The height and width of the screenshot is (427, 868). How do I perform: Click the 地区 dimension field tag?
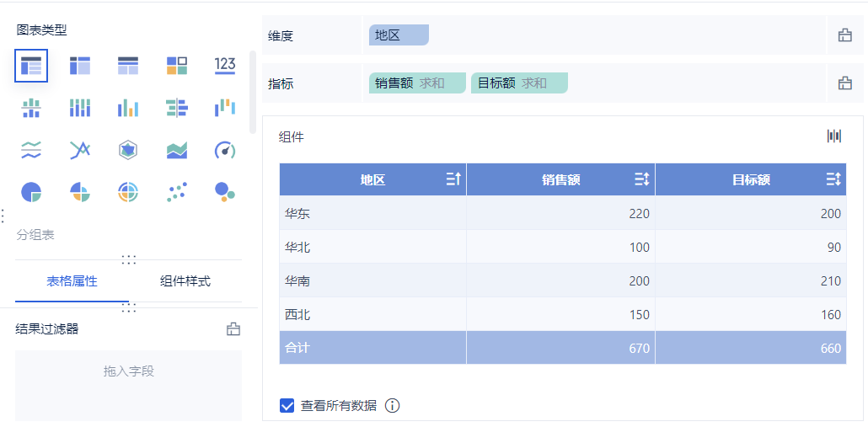pyautogui.click(x=399, y=35)
